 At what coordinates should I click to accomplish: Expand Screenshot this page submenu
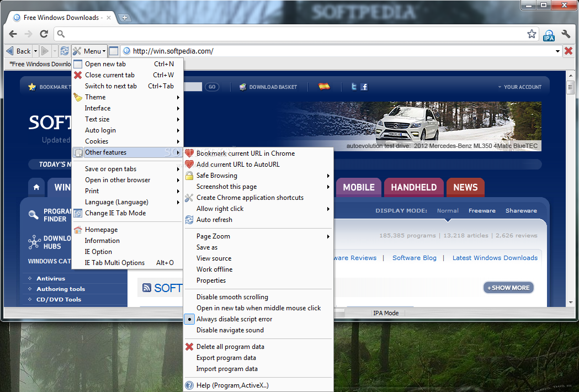[x=258, y=187]
